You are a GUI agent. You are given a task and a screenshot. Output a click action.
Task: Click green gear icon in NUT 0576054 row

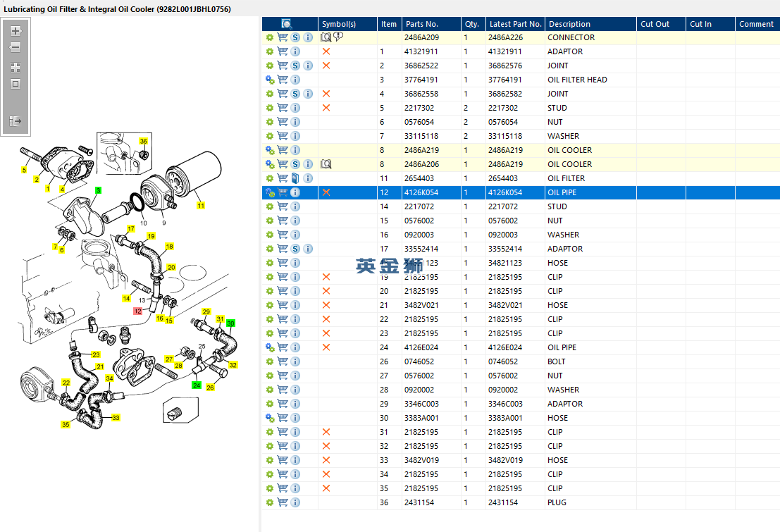coord(270,122)
